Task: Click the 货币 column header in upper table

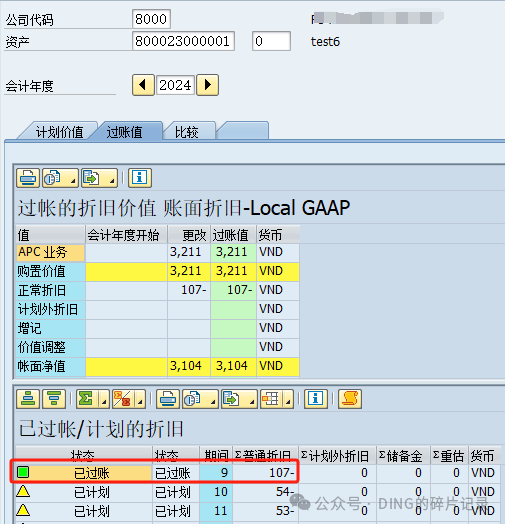Action: tap(278, 235)
